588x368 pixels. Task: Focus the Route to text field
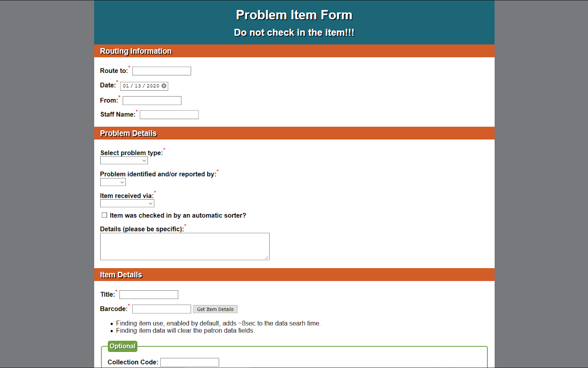pos(162,71)
